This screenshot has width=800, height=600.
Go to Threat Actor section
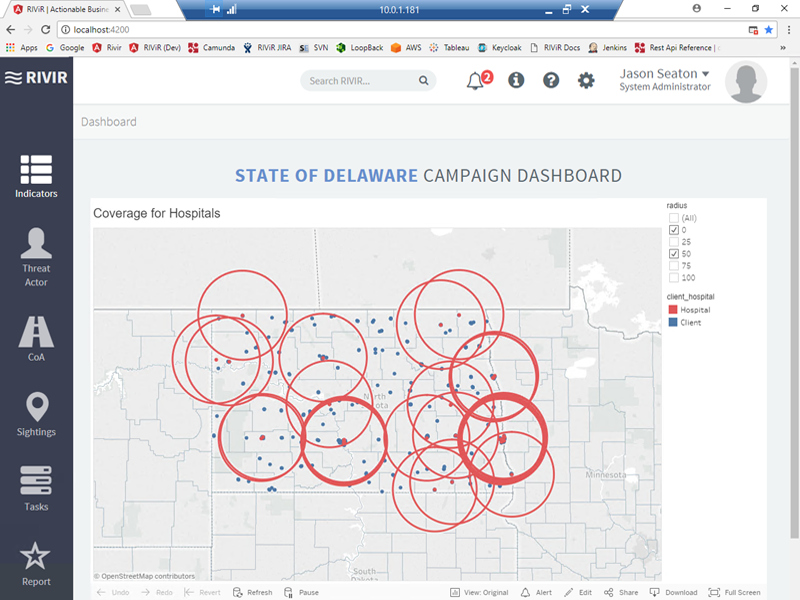coord(37,256)
